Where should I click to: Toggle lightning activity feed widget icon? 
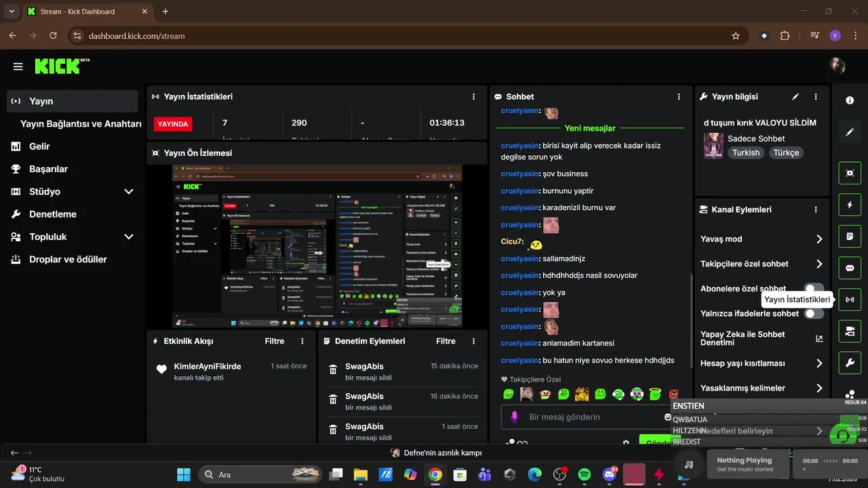click(x=850, y=205)
